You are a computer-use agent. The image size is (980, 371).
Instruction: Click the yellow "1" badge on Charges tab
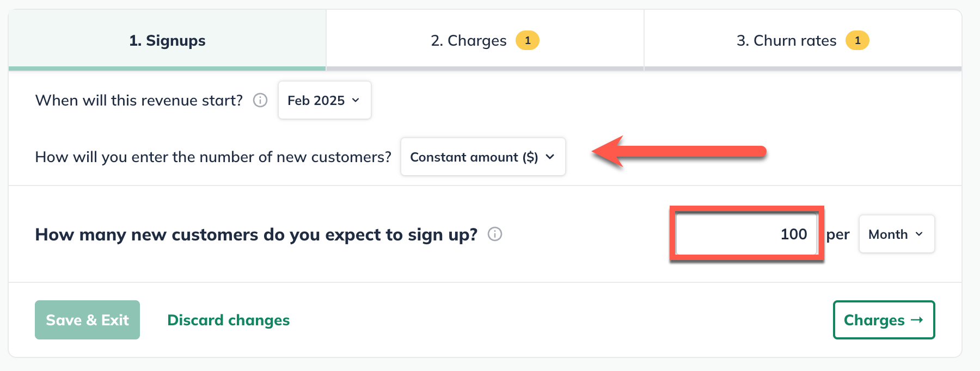pyautogui.click(x=527, y=40)
